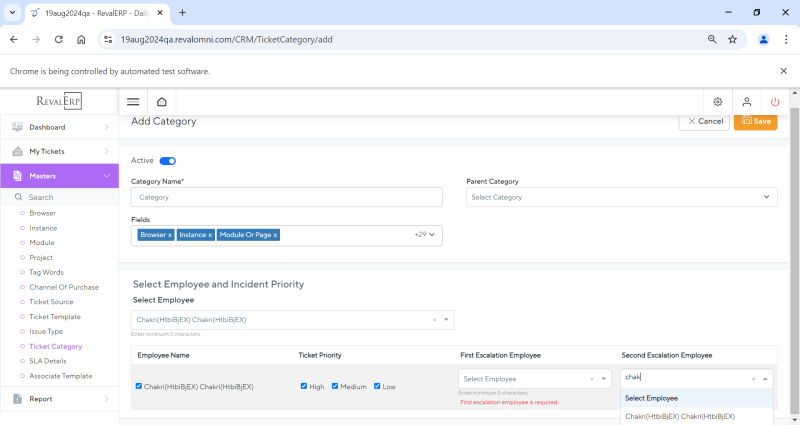The image size is (800, 425).
Task: Toggle the Active switch off
Action: coord(167,160)
